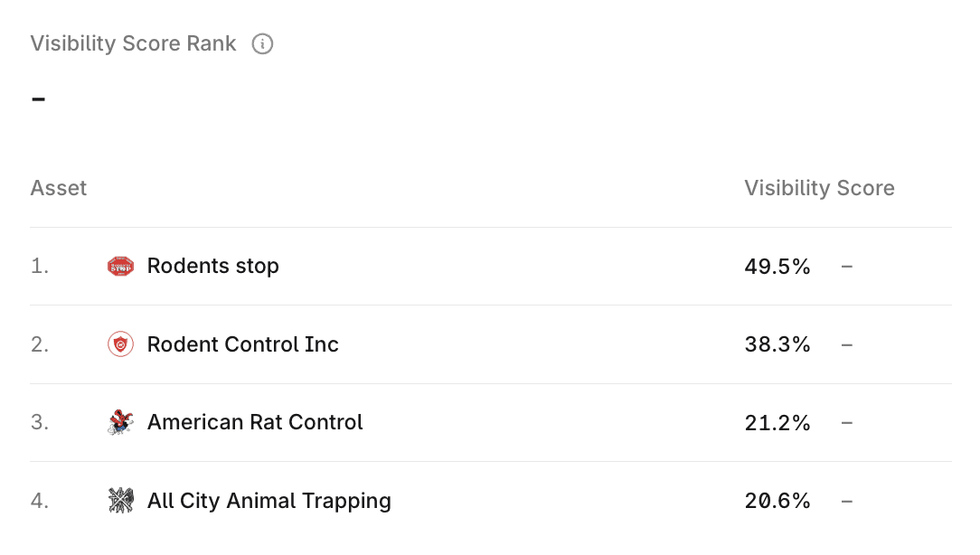Click the Visibility Score Rank info icon
This screenshot has height=555, width=980.
point(262,43)
